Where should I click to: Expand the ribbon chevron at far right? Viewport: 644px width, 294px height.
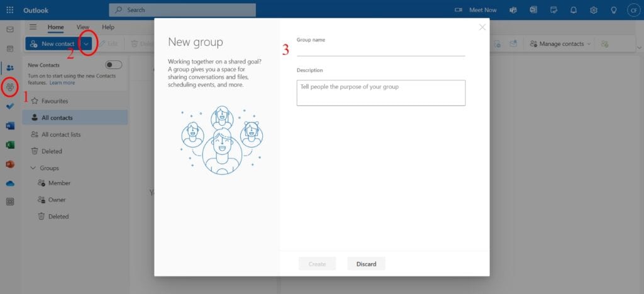[639, 49]
